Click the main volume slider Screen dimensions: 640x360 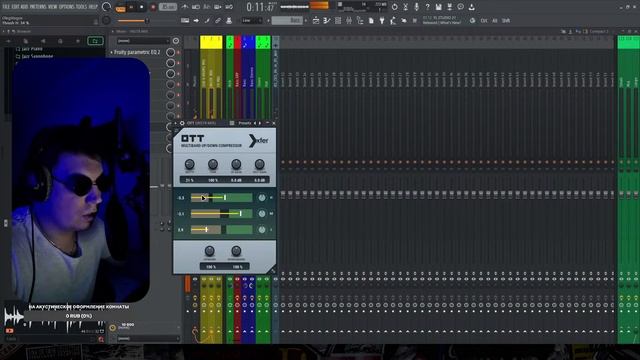(133, 20)
